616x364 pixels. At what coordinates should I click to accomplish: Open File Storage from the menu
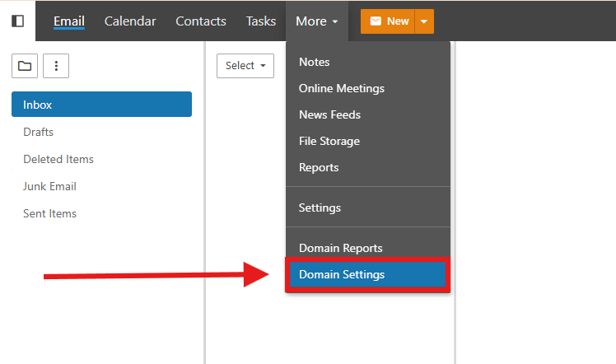click(368, 141)
